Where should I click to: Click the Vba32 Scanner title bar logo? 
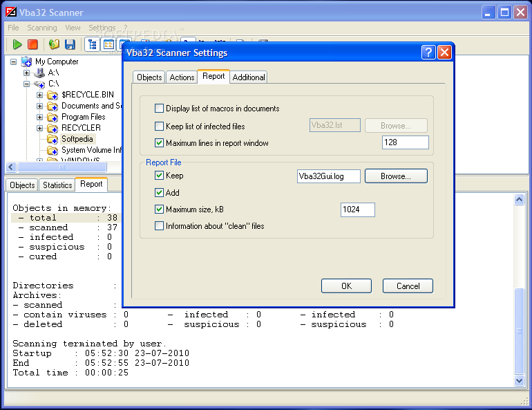pos(11,12)
